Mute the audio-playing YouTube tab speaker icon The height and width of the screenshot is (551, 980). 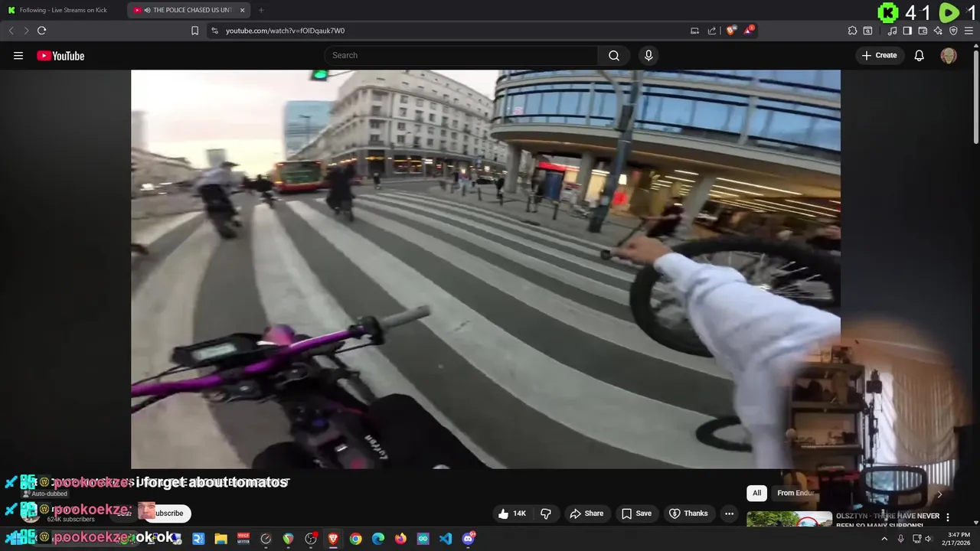point(147,10)
